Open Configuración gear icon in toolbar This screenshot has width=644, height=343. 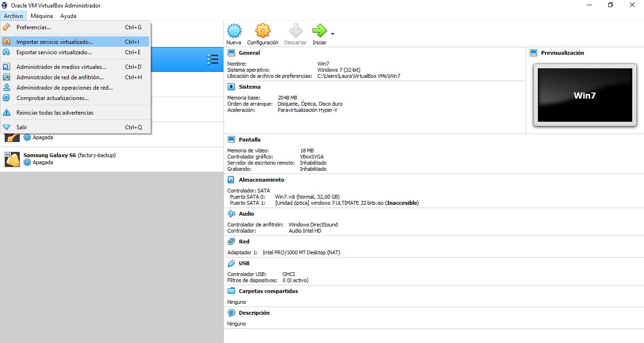[x=263, y=31]
